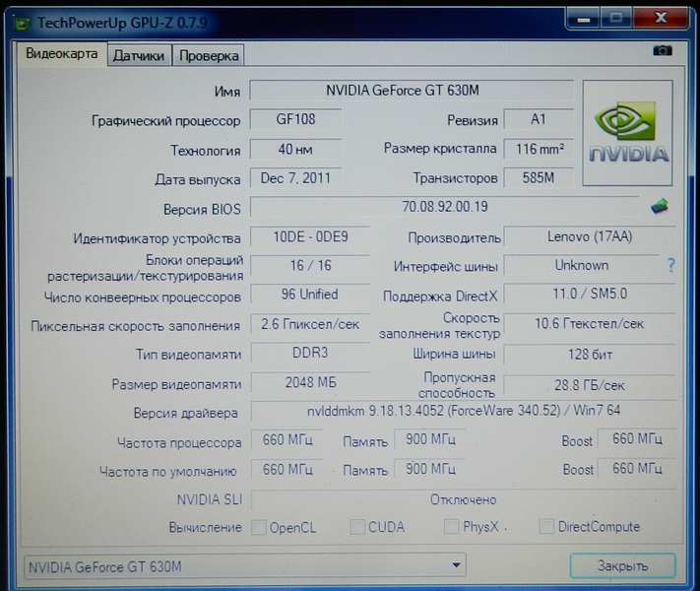Click the NVIDIA logo image

click(x=628, y=134)
